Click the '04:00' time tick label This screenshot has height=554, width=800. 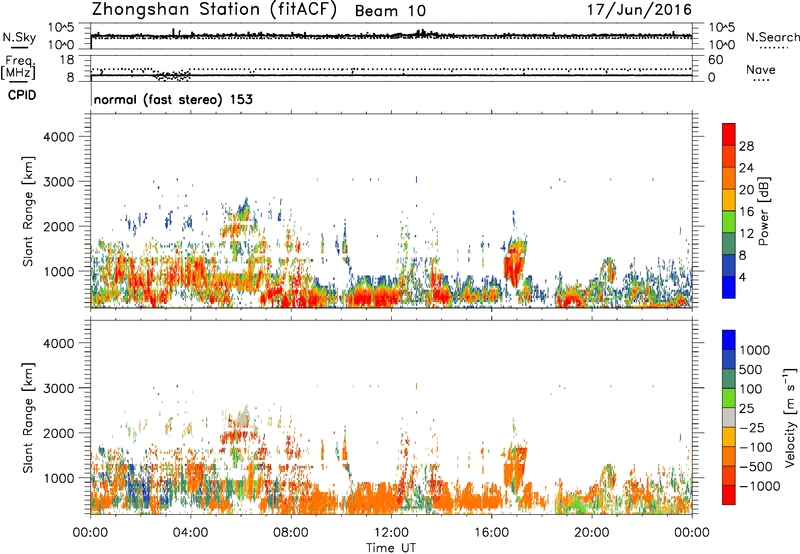pyautogui.click(x=190, y=533)
